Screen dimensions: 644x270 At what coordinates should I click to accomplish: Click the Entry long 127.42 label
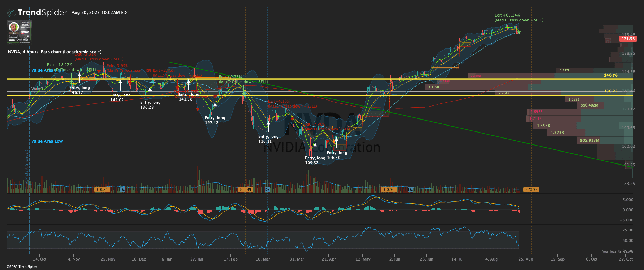[215, 120]
